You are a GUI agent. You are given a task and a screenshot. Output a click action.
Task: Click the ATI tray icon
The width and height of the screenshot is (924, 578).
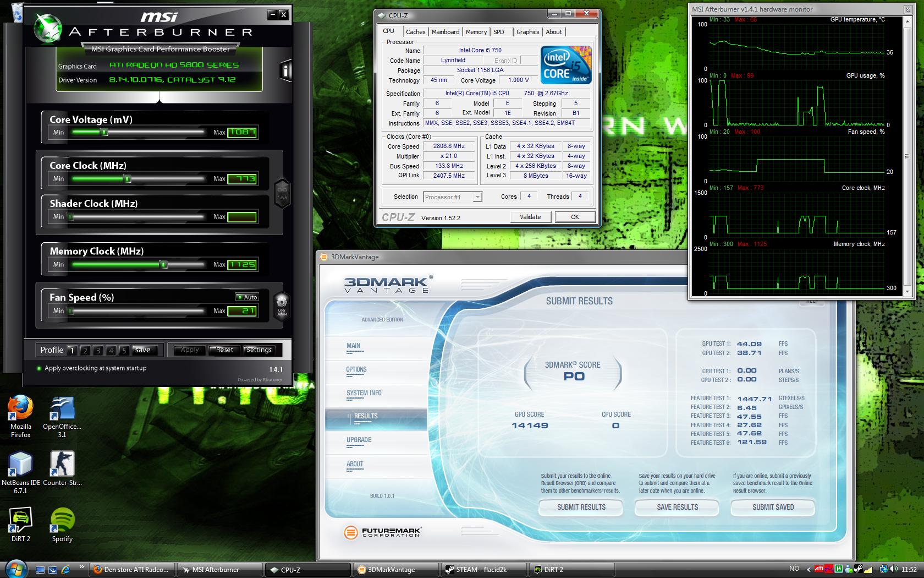pyautogui.click(x=819, y=569)
